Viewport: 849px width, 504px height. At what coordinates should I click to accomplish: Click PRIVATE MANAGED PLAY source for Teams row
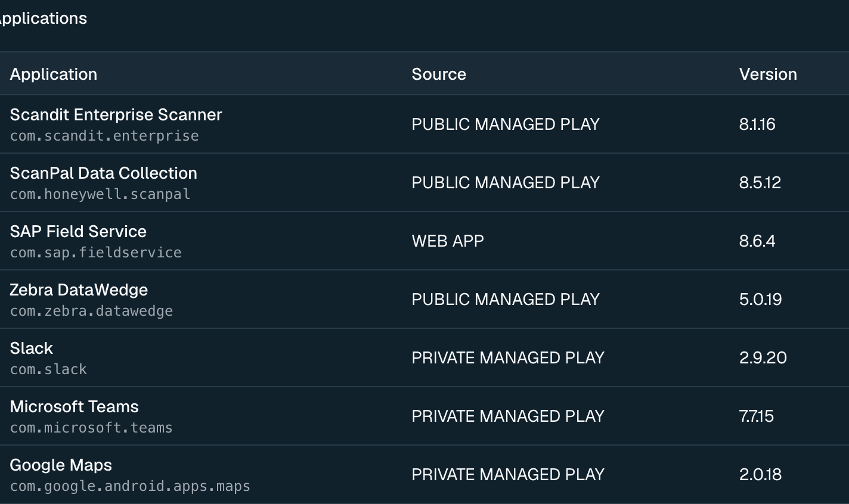coord(508,416)
